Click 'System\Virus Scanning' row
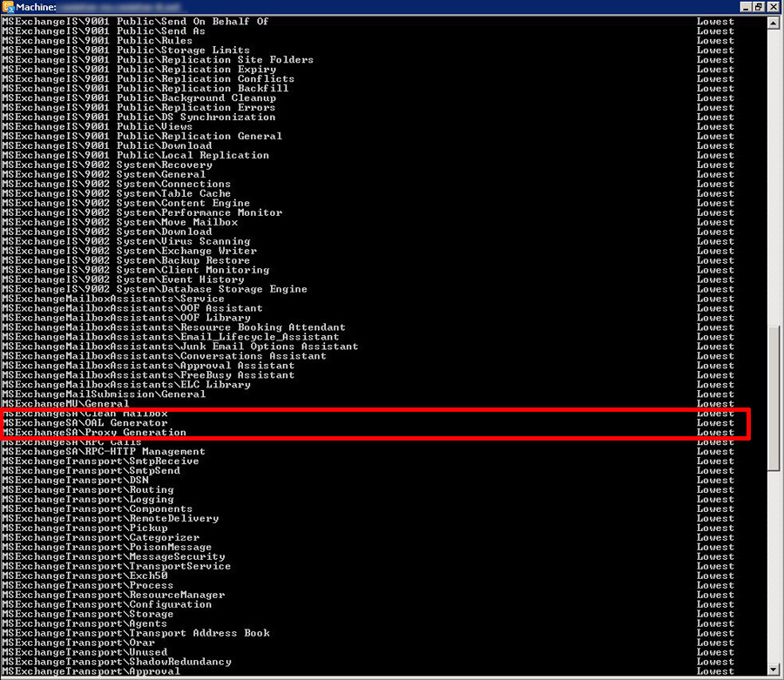The height and width of the screenshot is (680, 784). 368,241
